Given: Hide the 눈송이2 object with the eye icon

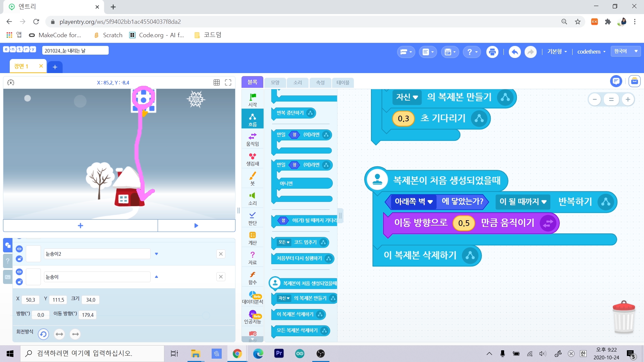Looking at the screenshot, I should point(19,249).
